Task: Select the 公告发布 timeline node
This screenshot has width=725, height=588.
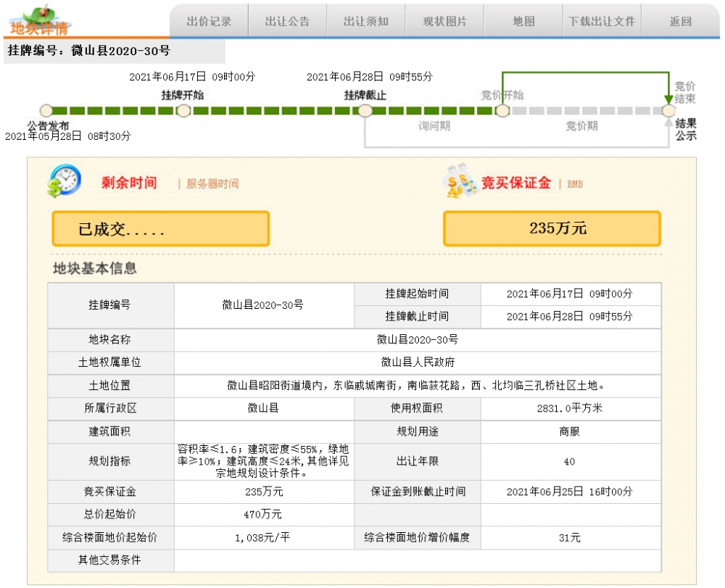Action: [46, 110]
